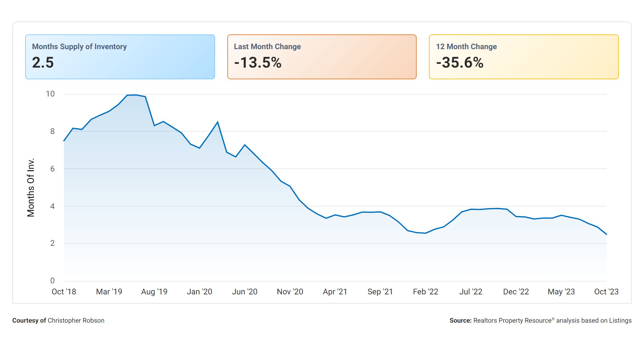Select the Mar '19 axis label
Screen dimensions: 644x338
point(109,292)
